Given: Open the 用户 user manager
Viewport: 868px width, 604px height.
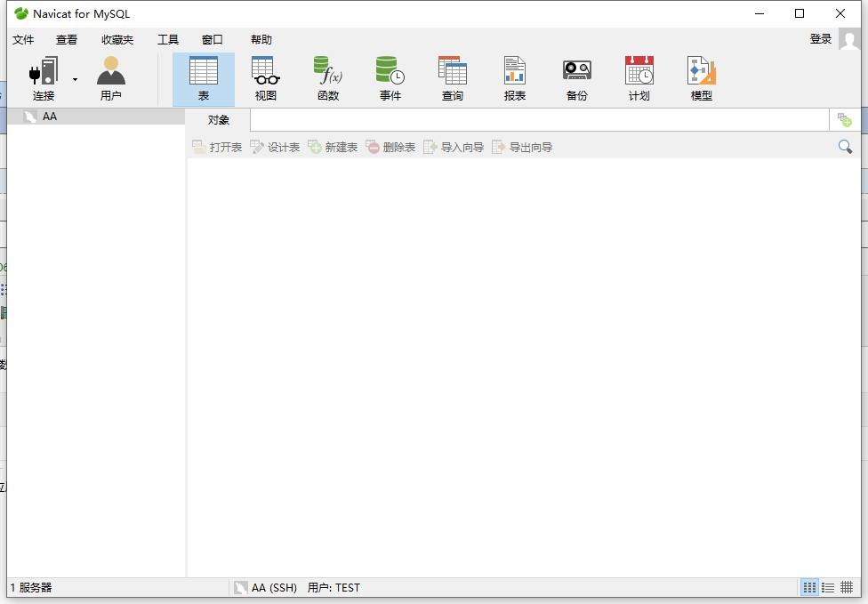Looking at the screenshot, I should click(110, 78).
